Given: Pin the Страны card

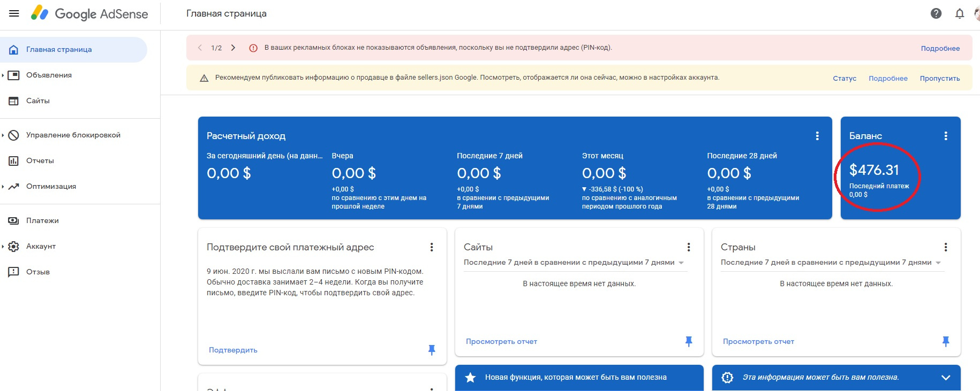Looking at the screenshot, I should 946,341.
